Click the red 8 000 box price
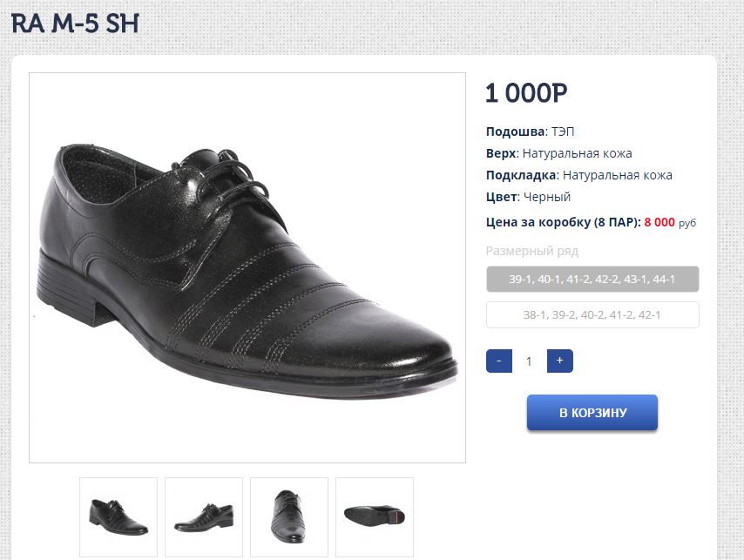 (659, 222)
